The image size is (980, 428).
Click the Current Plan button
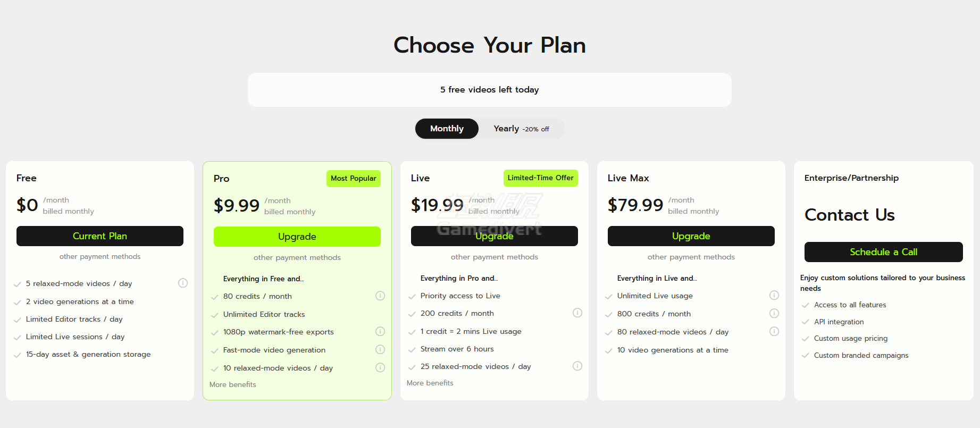(x=100, y=236)
